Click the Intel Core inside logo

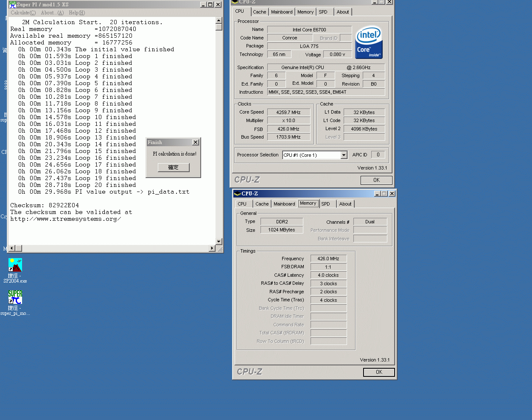click(368, 42)
